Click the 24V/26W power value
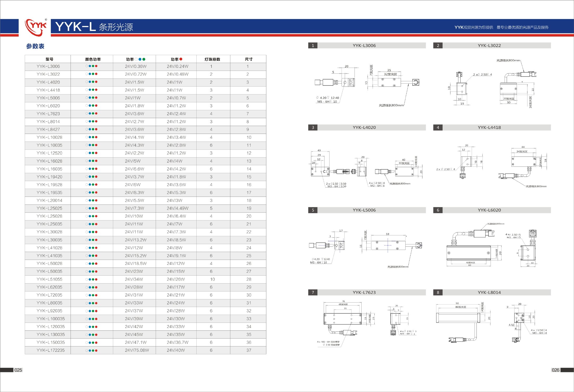Viewport: 574px width, 392px height. pyautogui.click(x=176, y=279)
